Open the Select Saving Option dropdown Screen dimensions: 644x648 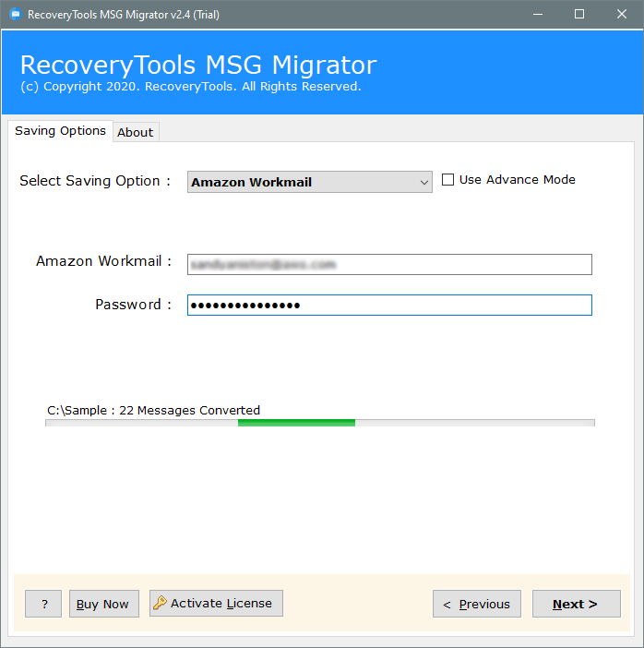click(310, 182)
